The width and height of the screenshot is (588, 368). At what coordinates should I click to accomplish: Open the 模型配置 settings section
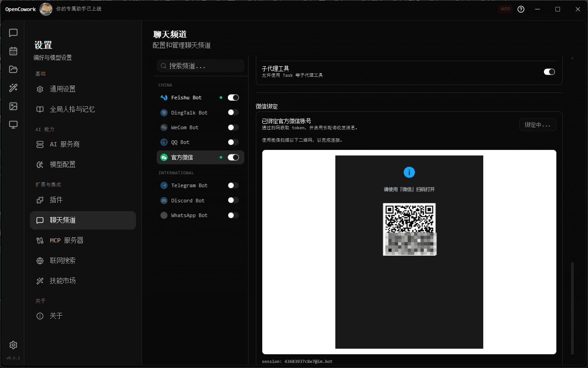click(x=83, y=164)
